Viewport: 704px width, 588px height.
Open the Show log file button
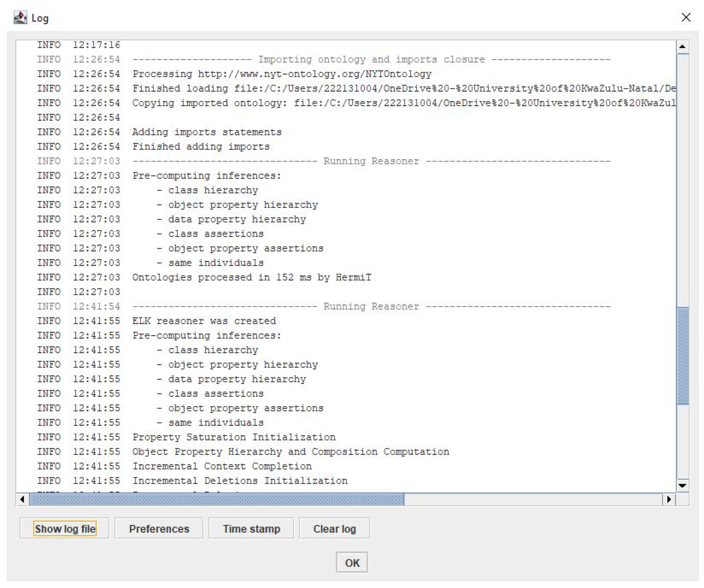point(65,529)
